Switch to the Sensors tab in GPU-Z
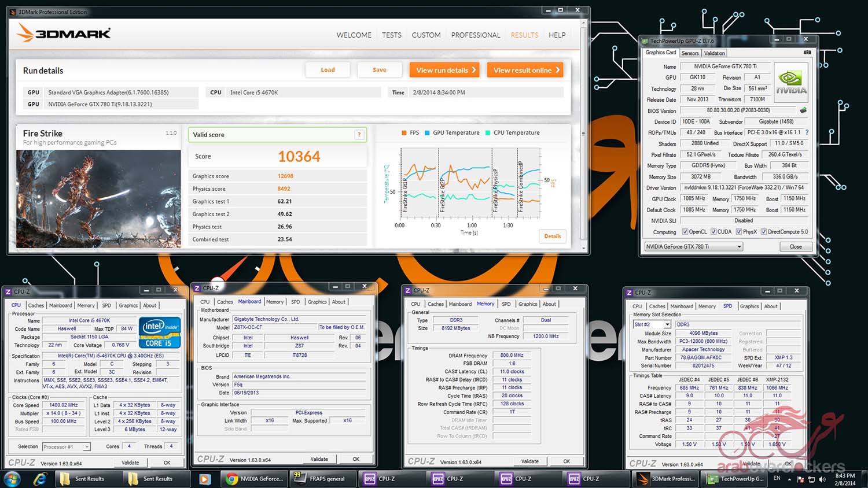 690,53
